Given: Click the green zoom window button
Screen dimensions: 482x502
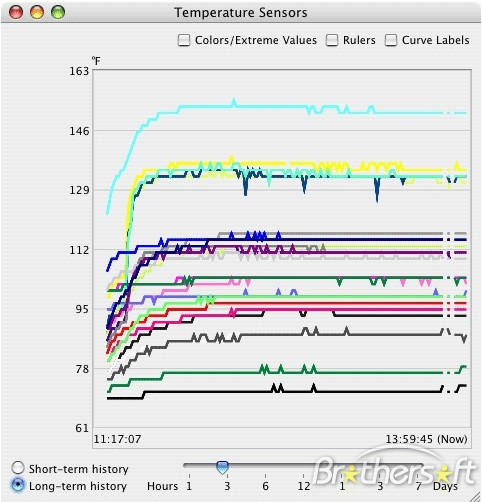Looking at the screenshot, I should (x=58, y=12).
